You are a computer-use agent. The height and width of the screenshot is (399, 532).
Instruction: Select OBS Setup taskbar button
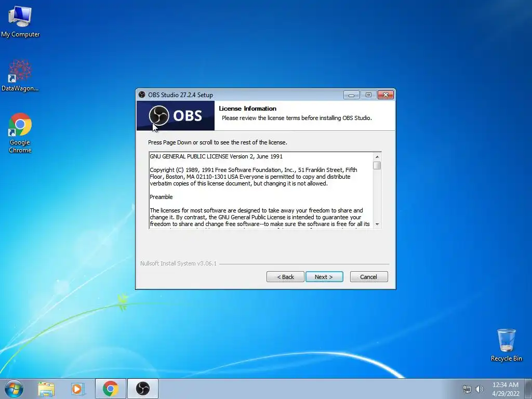click(143, 389)
